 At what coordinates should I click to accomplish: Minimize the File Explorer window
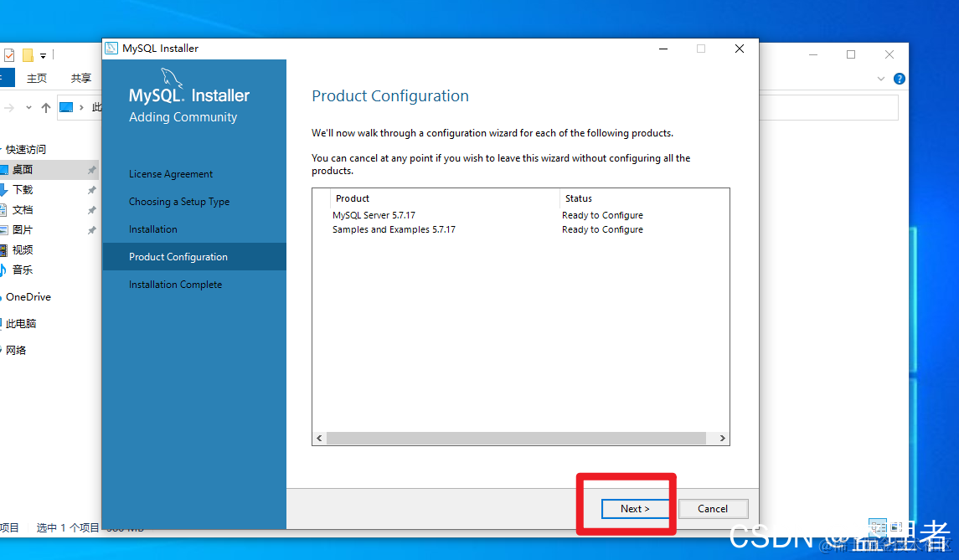812,54
